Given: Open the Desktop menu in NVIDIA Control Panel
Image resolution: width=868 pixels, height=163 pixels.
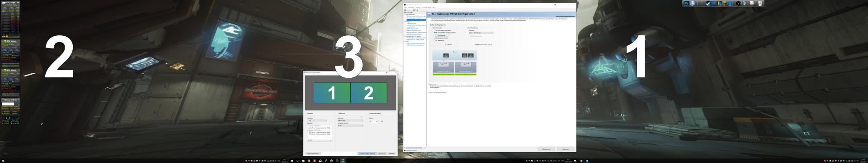Looking at the screenshot, I should 418,7.
